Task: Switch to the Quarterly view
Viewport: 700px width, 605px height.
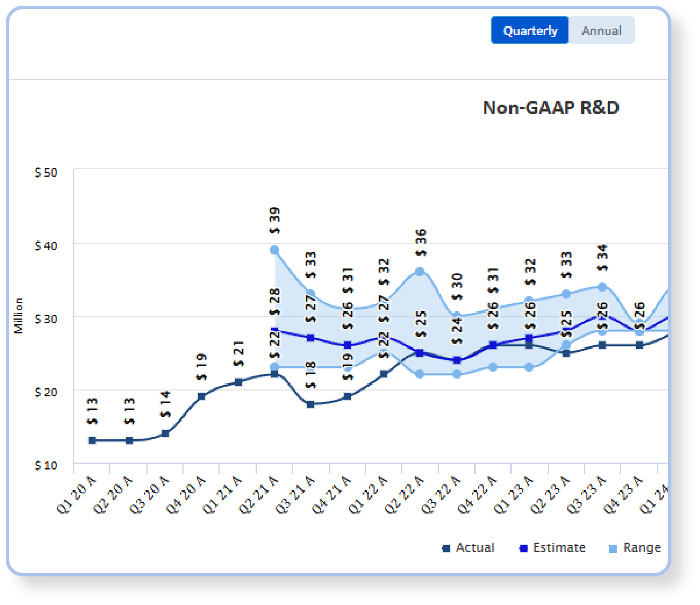Action: [530, 30]
